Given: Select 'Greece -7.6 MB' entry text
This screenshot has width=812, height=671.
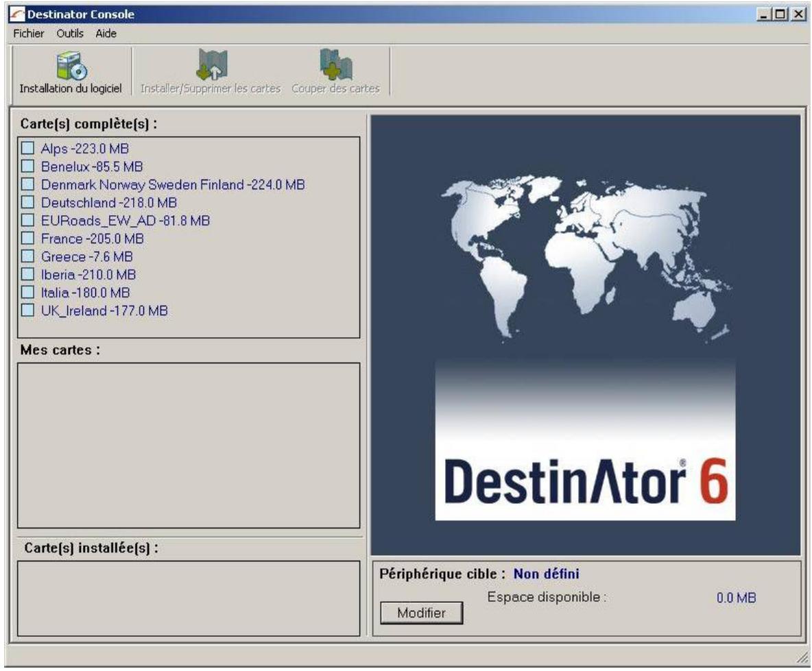Looking at the screenshot, I should [x=87, y=256].
